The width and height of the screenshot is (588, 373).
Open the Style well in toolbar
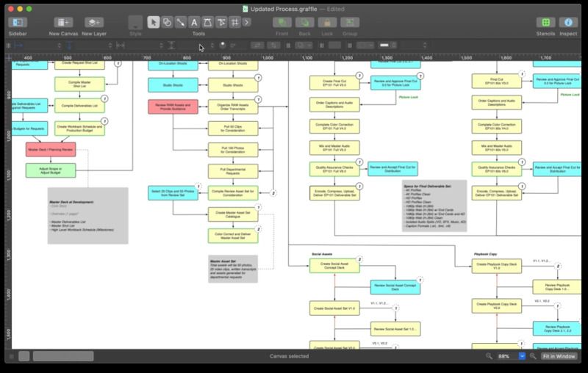135,23
